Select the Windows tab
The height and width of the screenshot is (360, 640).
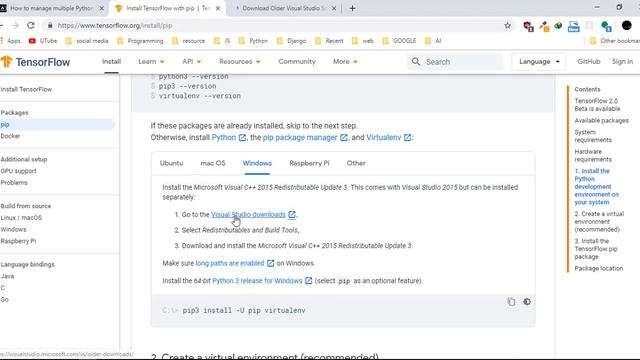point(257,163)
